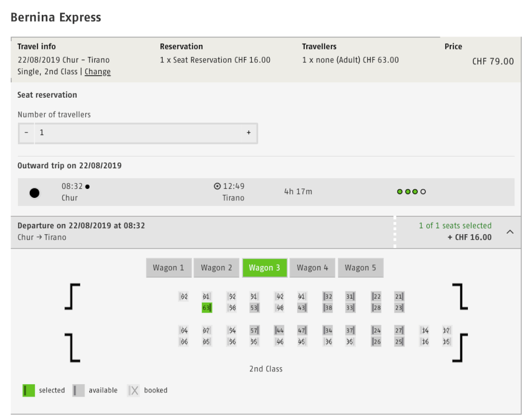
Task: Deselect the green selected seat 63
Action: 207,308
